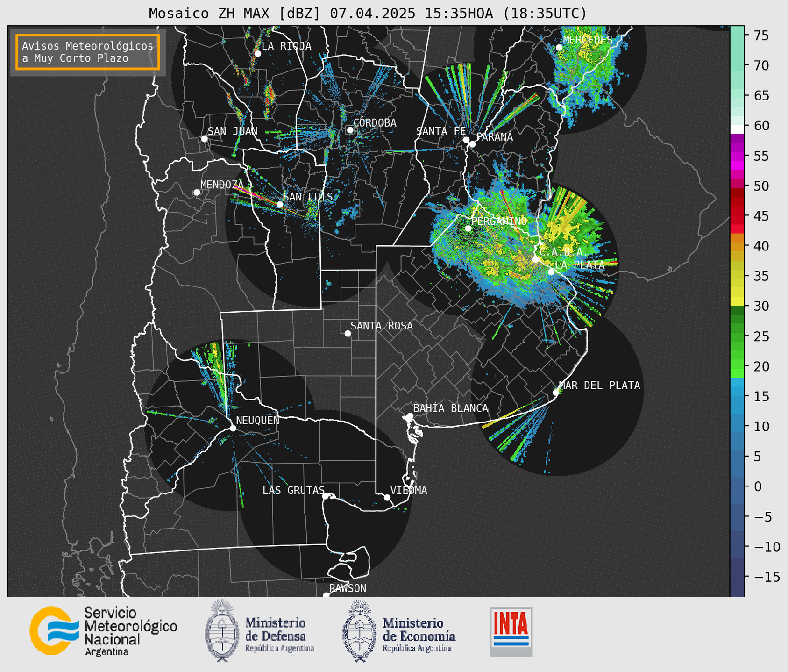Viewport: 788px width, 672px height.
Task: Click the PERGAMINO label text
Action: pos(499,221)
